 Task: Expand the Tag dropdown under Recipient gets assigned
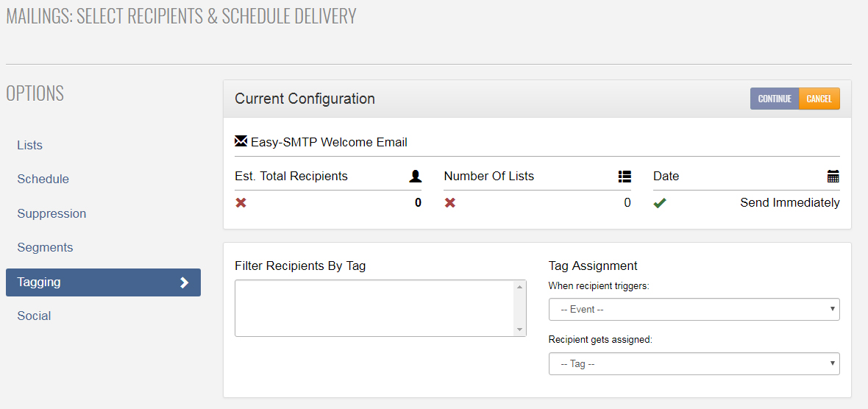694,364
